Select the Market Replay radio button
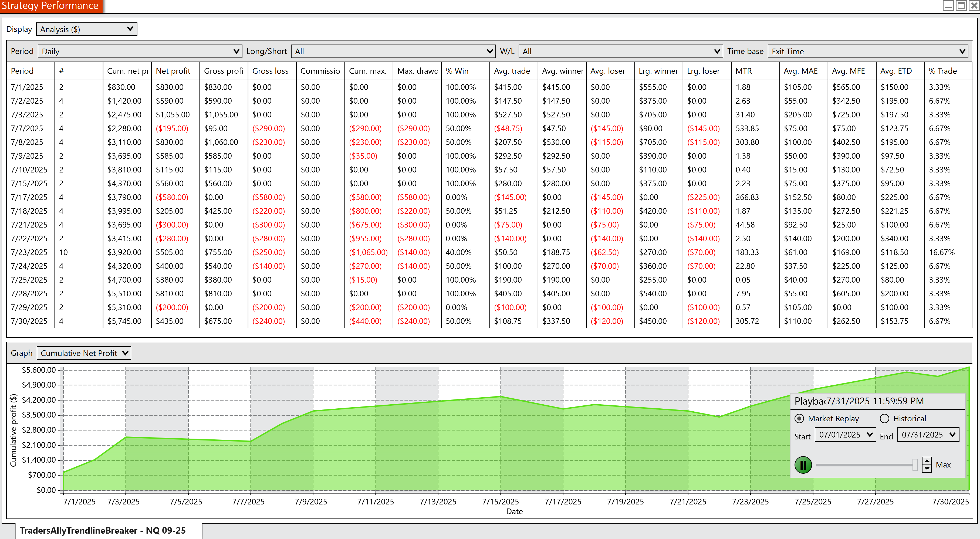The width and height of the screenshot is (980, 539). click(x=799, y=418)
